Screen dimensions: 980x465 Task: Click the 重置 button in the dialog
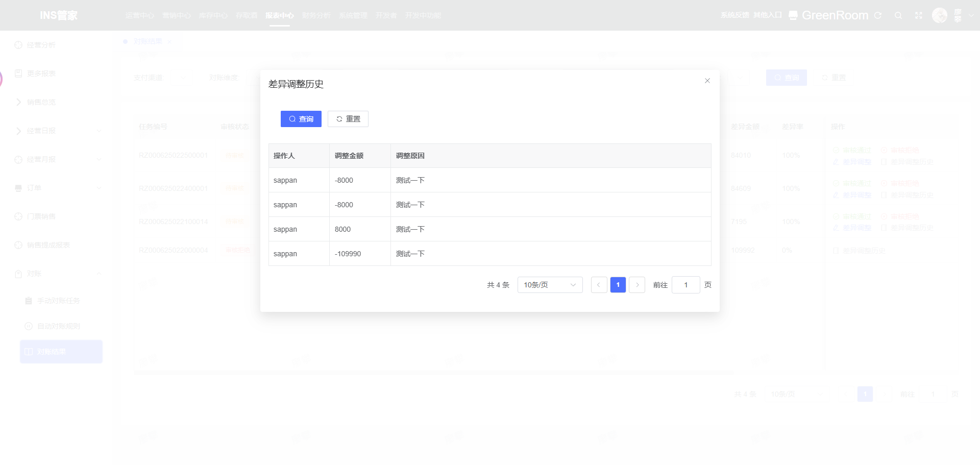point(348,119)
